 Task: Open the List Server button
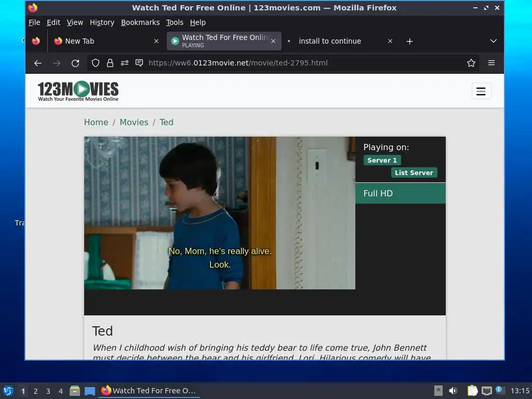pyautogui.click(x=414, y=172)
